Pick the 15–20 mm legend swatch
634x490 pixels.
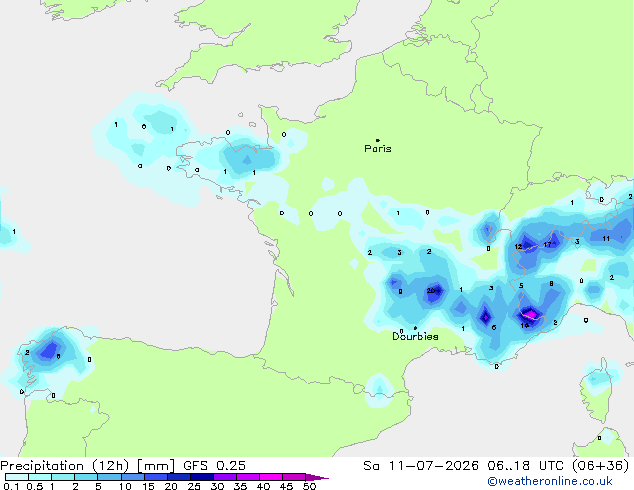coord(156,477)
